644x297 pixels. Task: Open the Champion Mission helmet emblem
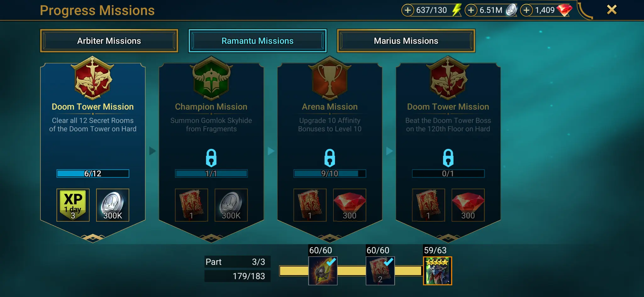pyautogui.click(x=211, y=78)
